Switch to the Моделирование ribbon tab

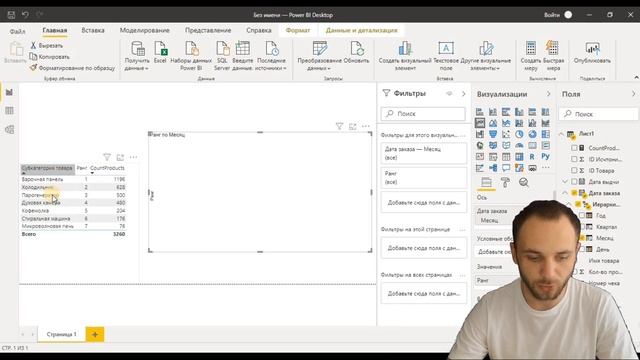pyautogui.click(x=144, y=30)
